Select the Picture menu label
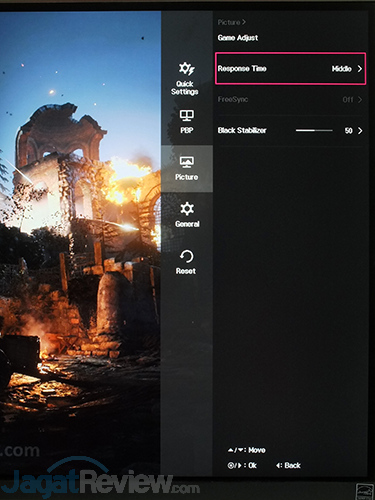 [187, 177]
